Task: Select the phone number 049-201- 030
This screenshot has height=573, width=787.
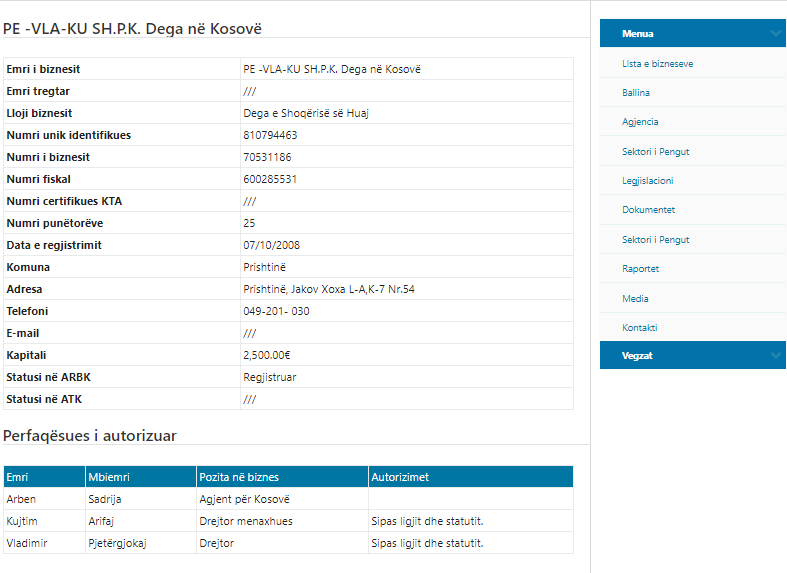Action: 276,311
